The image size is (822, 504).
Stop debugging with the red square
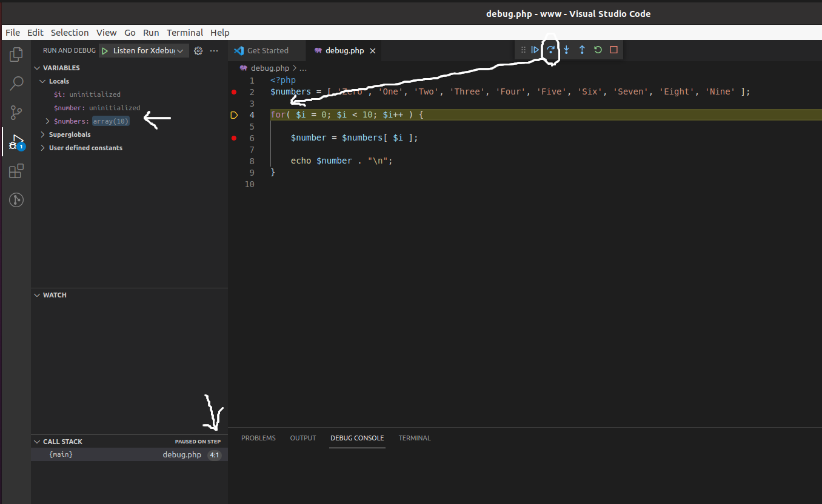[613, 50]
